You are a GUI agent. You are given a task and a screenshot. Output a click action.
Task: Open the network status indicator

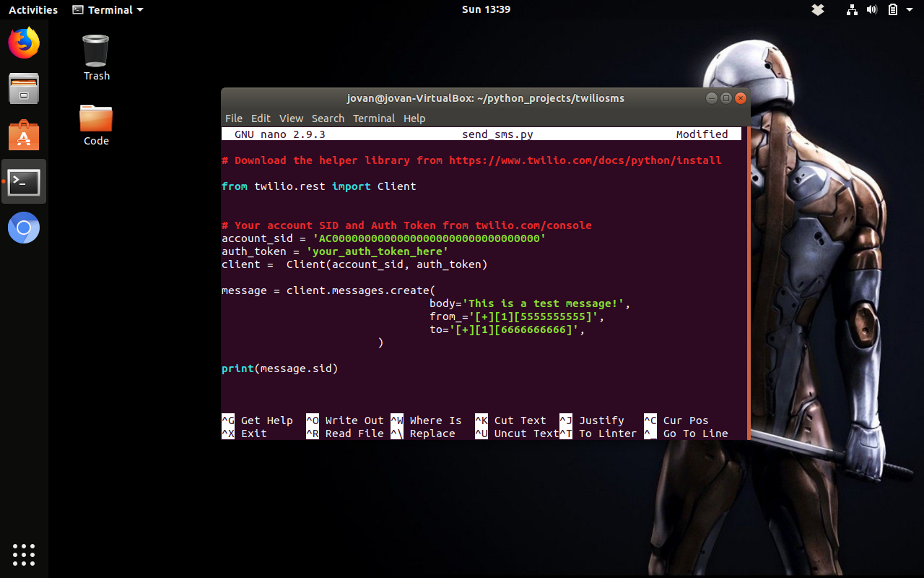853,10
